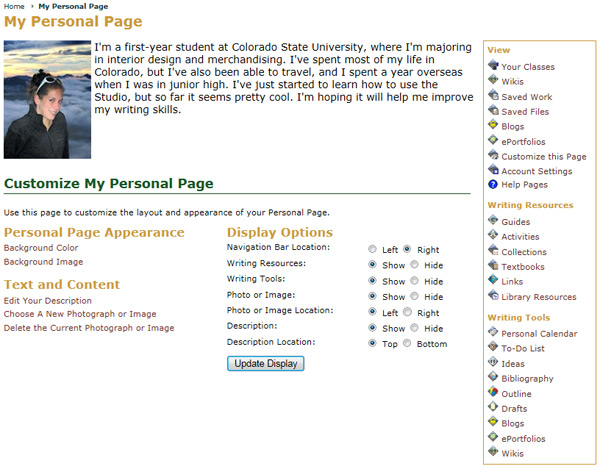
Task: Open the To-Do List text link
Action: point(523,349)
